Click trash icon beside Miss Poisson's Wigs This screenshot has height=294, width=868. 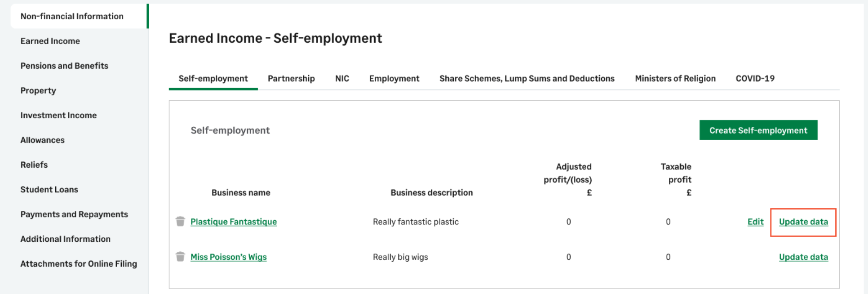click(180, 257)
